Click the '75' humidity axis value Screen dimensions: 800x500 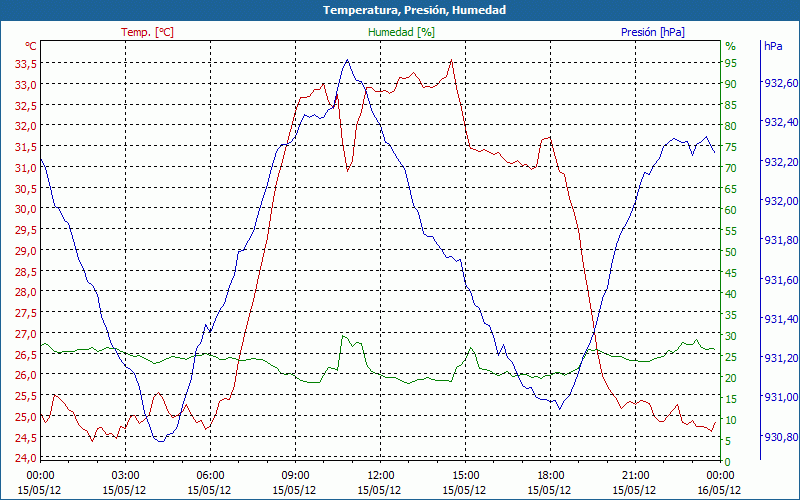[731, 147]
